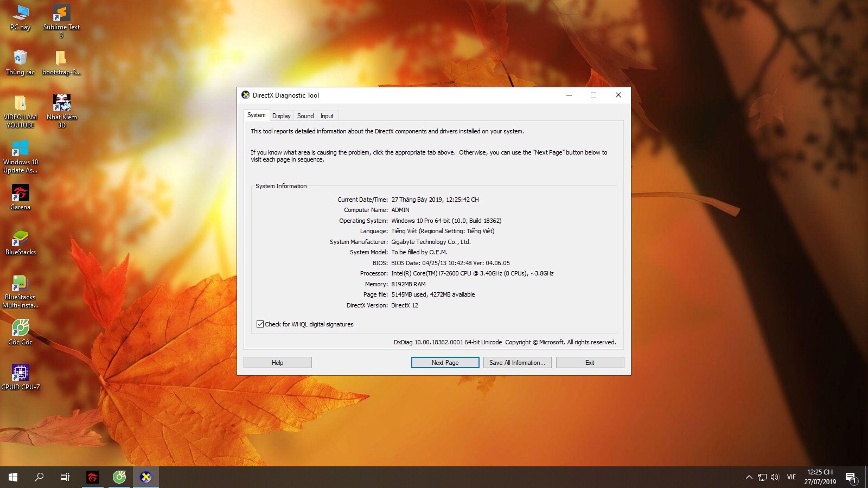
Task: Uncheck Check for WHQL digital signatures
Action: click(260, 324)
